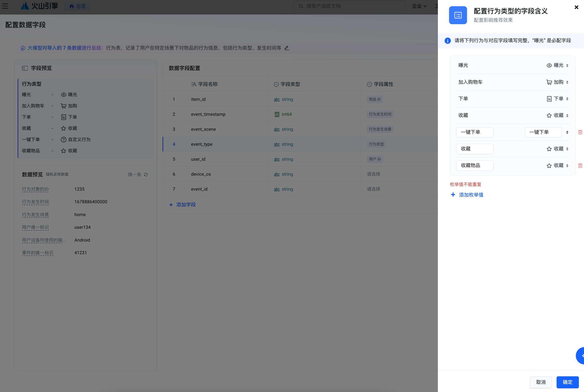Click the blue info icon in notice
Screen dimensions: 584x392
(447, 40)
